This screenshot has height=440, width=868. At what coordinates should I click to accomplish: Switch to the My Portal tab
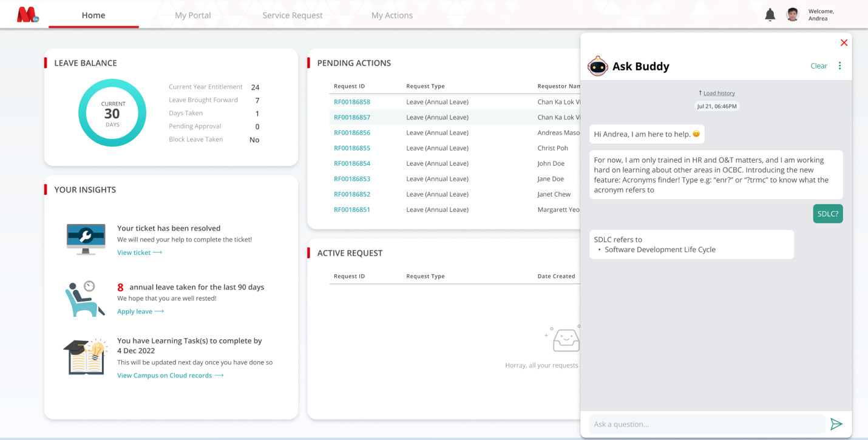coord(193,15)
